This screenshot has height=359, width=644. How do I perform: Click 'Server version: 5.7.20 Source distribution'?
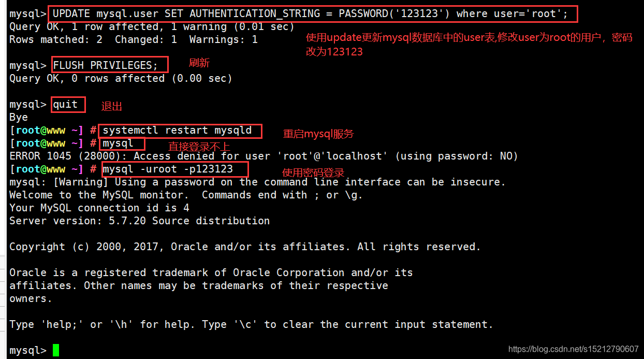point(139,221)
